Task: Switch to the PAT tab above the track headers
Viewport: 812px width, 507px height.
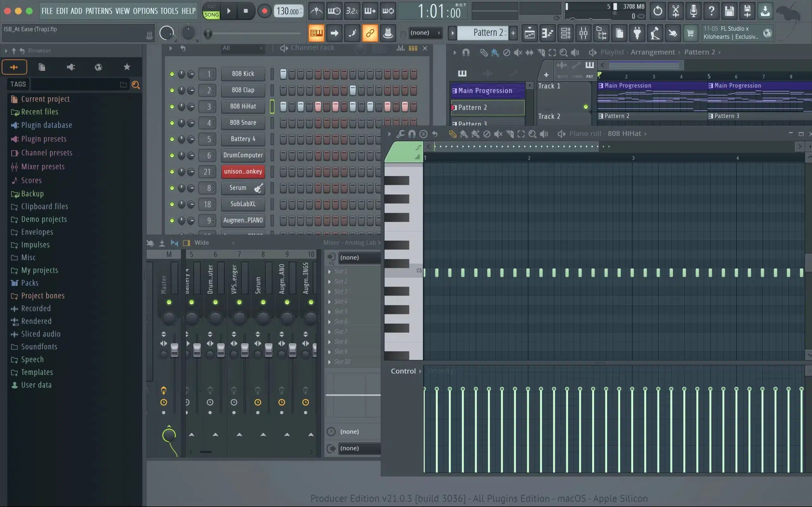Action: [590, 70]
